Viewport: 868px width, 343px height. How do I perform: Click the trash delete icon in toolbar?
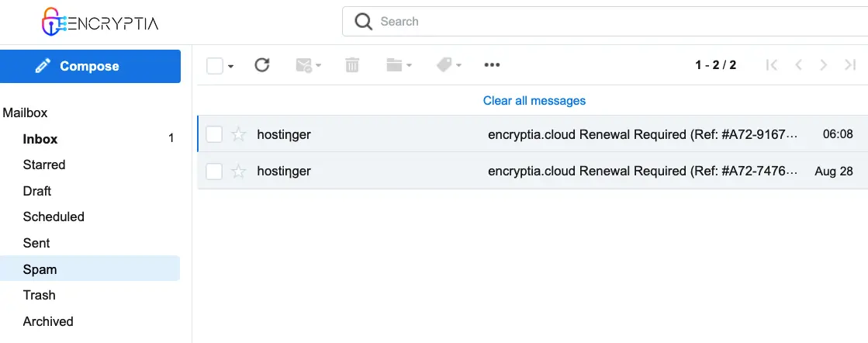[352, 65]
